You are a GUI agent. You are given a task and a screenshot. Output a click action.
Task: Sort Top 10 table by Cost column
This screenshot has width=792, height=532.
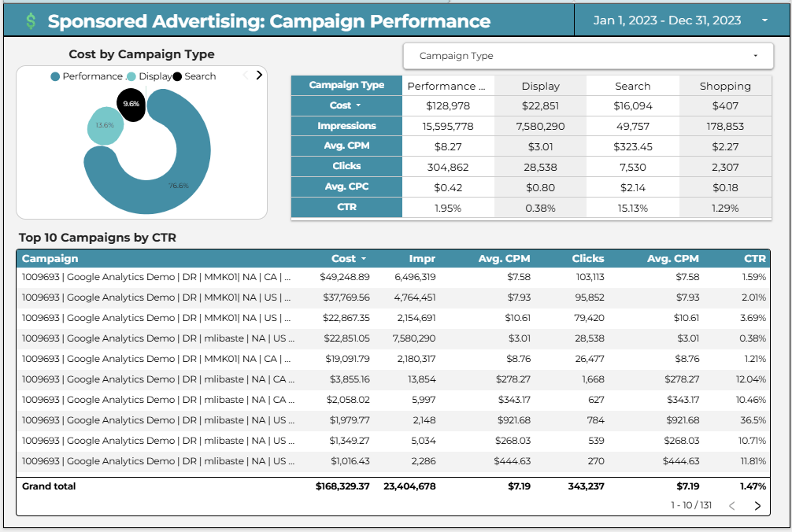click(x=348, y=258)
